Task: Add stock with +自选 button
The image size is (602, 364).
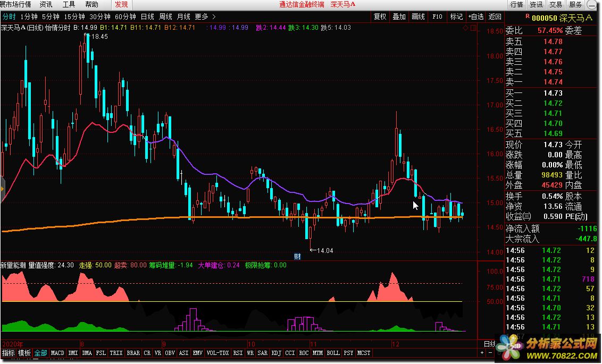Action: tap(476, 17)
